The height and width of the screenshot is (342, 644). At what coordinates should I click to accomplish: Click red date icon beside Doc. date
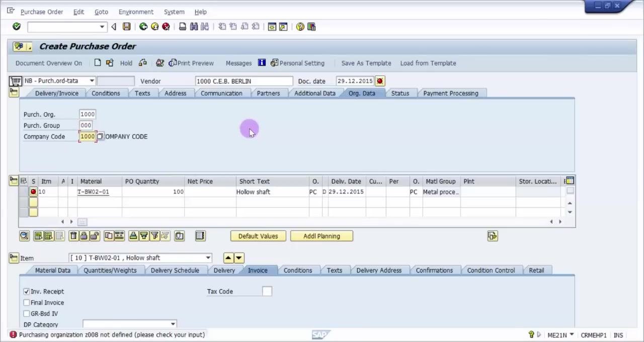pyautogui.click(x=380, y=81)
